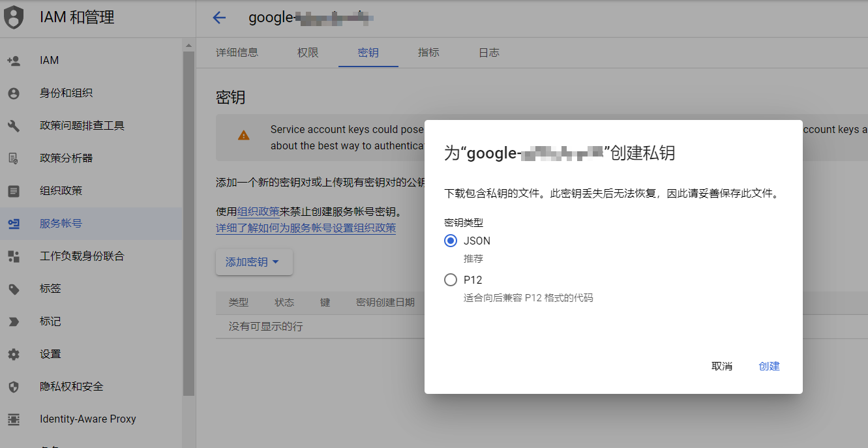Click the sidebar vertical scrollbar
This screenshot has width=868, height=448.
(188, 222)
